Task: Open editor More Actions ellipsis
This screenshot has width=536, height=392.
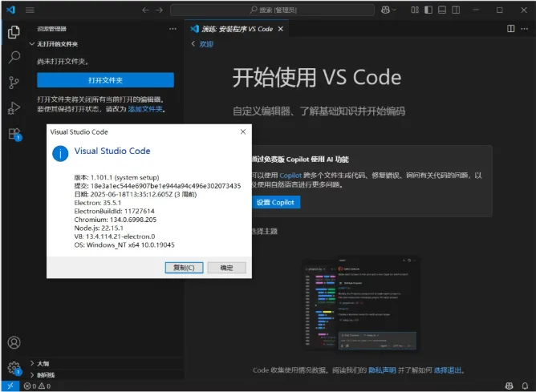Action: pos(525,29)
